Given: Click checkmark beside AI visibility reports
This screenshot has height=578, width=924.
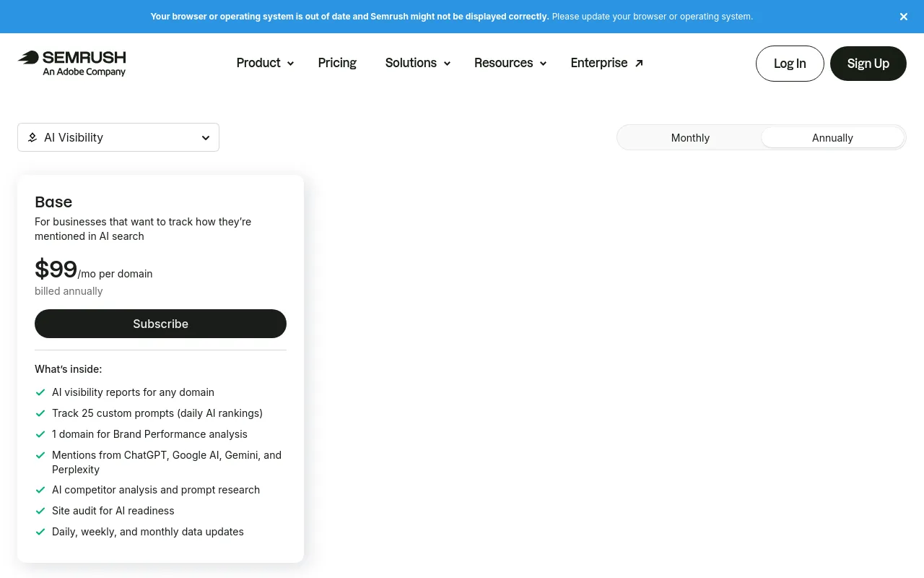Looking at the screenshot, I should [40, 392].
